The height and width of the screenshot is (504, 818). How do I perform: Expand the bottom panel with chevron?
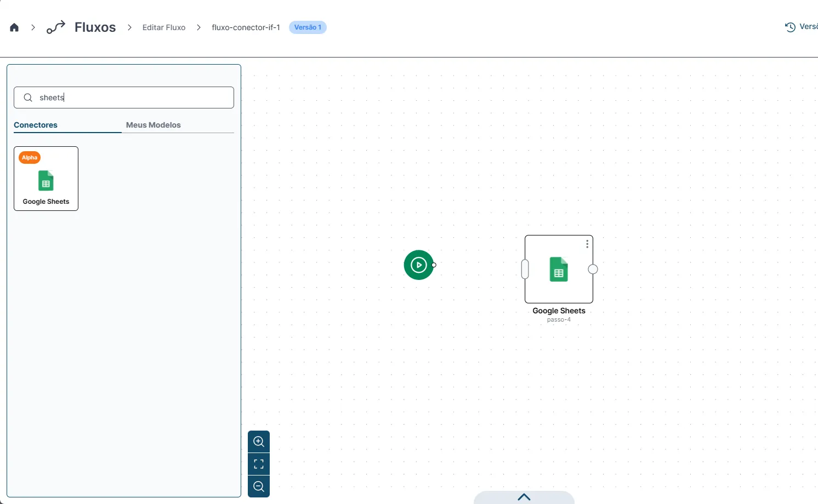point(524,497)
